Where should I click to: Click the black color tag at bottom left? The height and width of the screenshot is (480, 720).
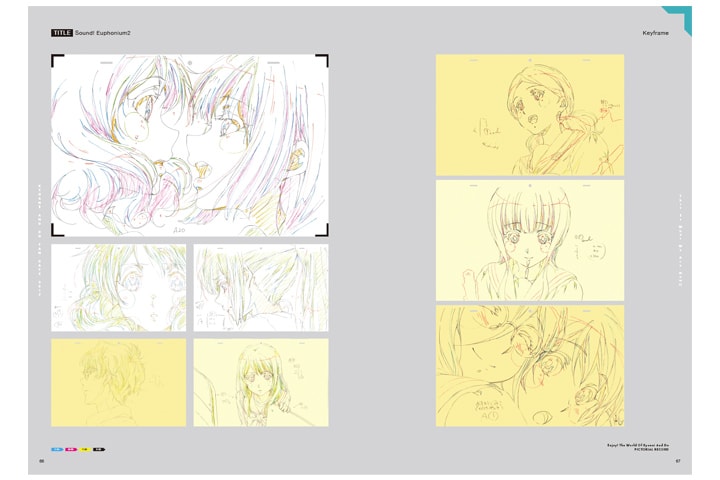point(99,449)
